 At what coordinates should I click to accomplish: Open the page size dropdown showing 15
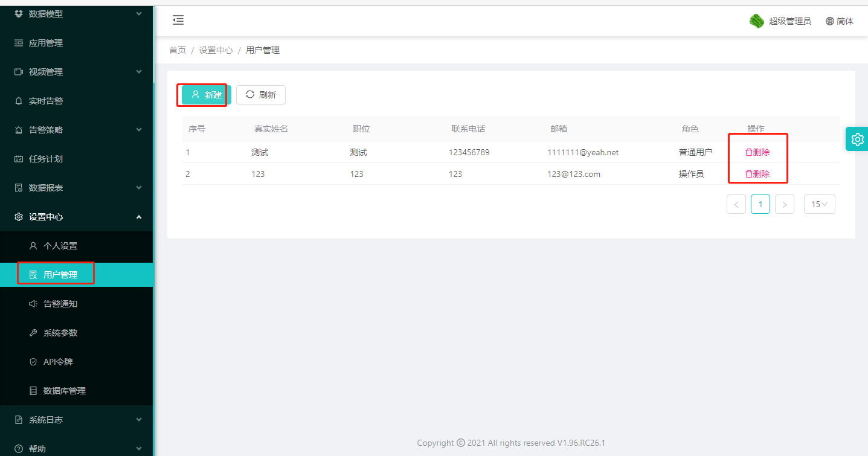[x=819, y=205]
